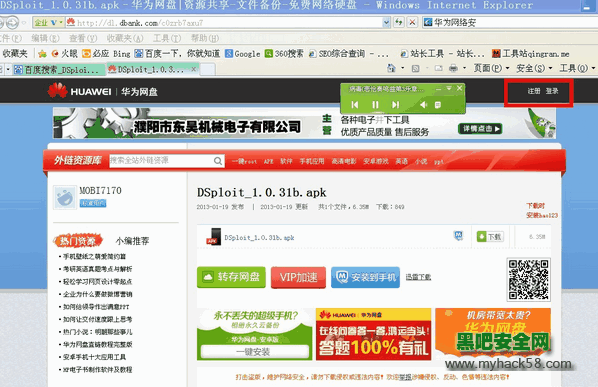Image resolution: width=598 pixels, height=387 pixels.
Task: Click the refresh icon beside address bar
Action: [399, 22]
